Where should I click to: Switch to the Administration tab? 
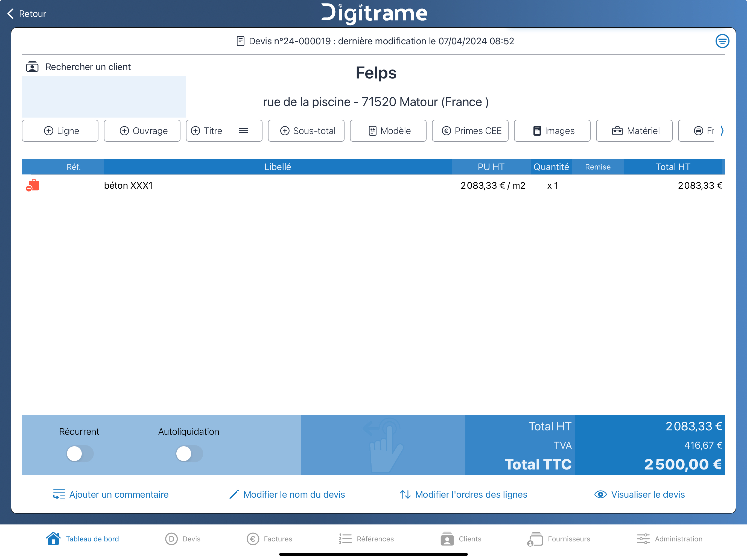coord(669,539)
